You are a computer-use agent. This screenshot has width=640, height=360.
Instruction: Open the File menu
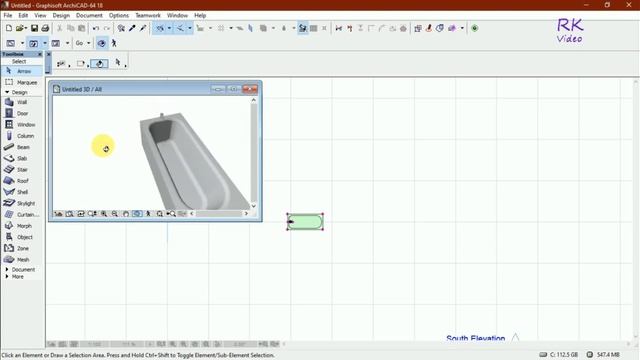pyautogui.click(x=8, y=15)
